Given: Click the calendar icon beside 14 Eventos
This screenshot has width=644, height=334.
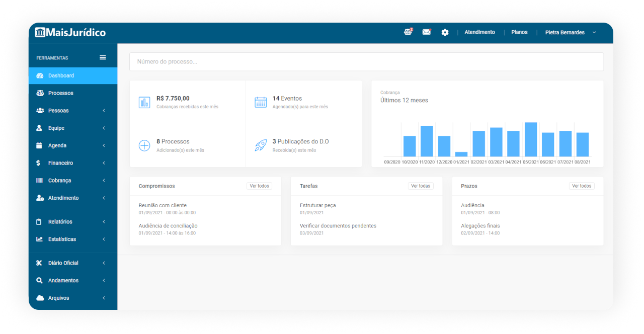Looking at the screenshot, I should (261, 102).
